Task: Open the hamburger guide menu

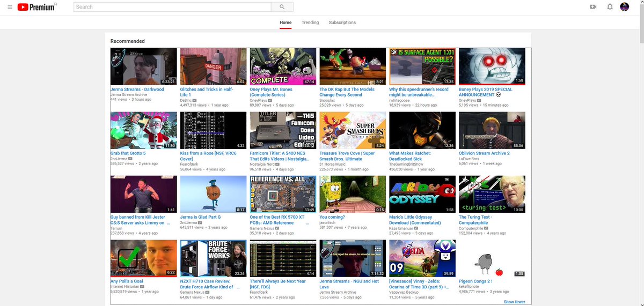Action: (x=10, y=7)
